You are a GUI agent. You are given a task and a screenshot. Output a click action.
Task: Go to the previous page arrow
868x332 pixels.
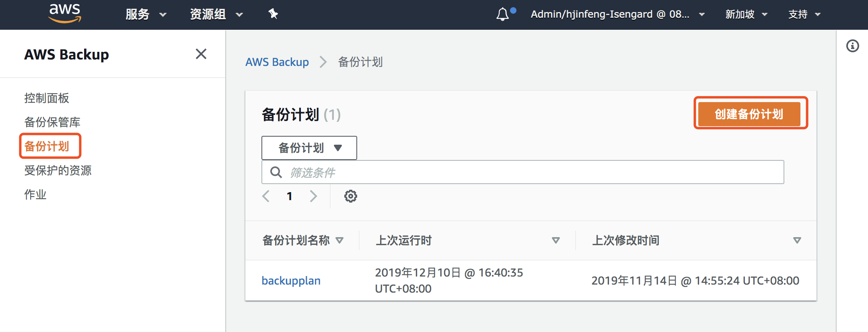[266, 196]
